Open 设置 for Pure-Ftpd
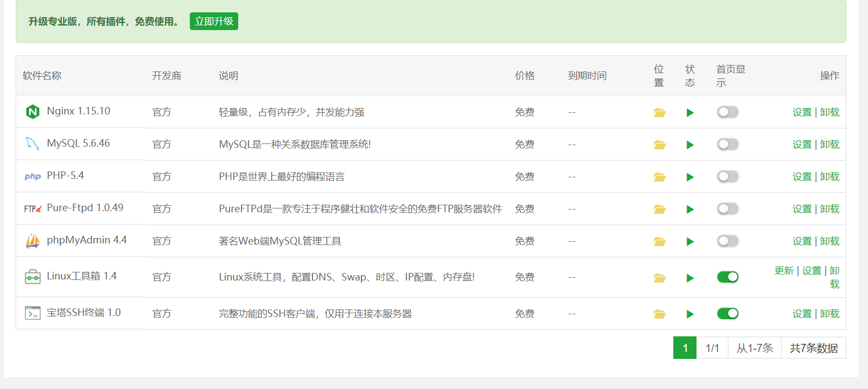Image resolution: width=868 pixels, height=389 pixels. (x=802, y=209)
